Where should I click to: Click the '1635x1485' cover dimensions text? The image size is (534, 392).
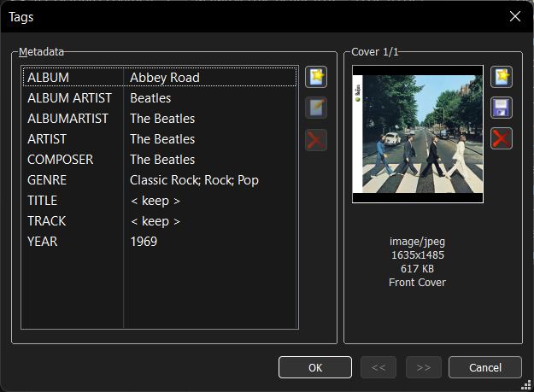click(418, 255)
